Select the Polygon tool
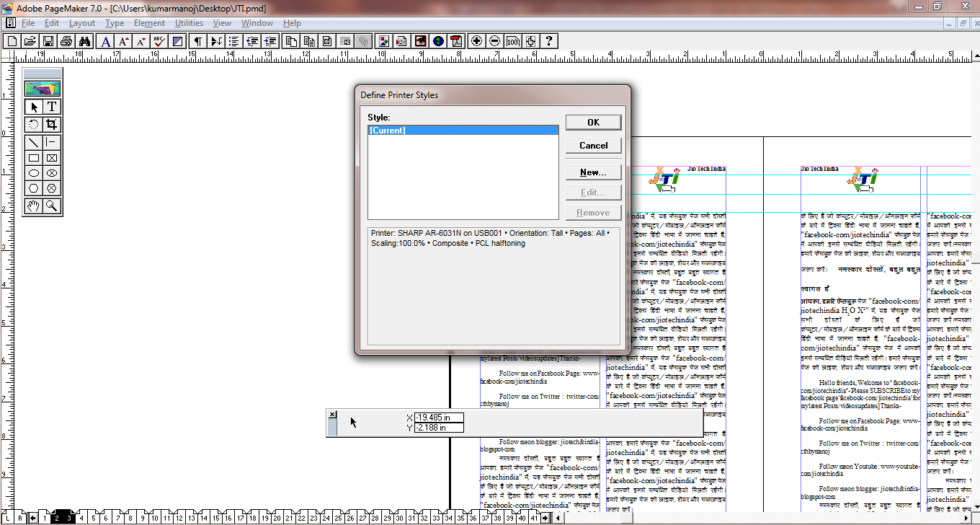Viewport: 980px width, 525px height. tap(32, 189)
